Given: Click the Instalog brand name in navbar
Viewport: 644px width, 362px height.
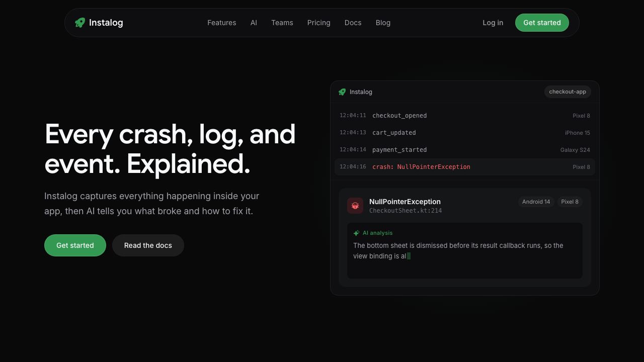Looking at the screenshot, I should click(106, 23).
